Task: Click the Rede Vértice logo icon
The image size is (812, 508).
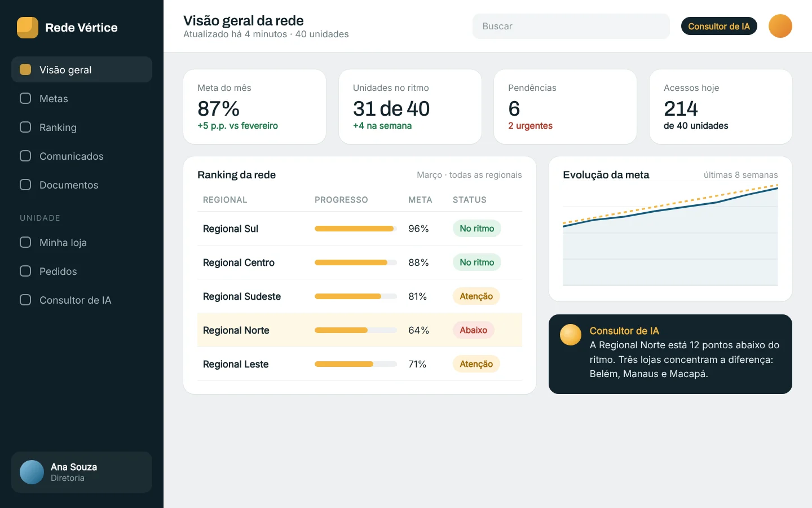Action: tap(28, 28)
